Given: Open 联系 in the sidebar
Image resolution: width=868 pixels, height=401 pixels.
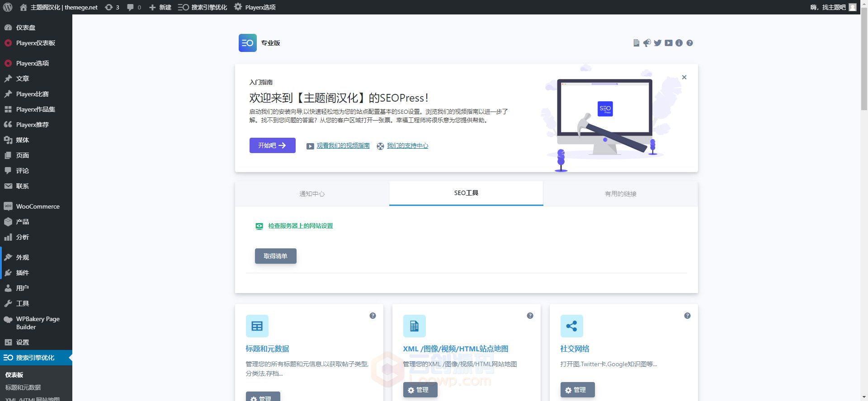Looking at the screenshot, I should click(x=36, y=186).
